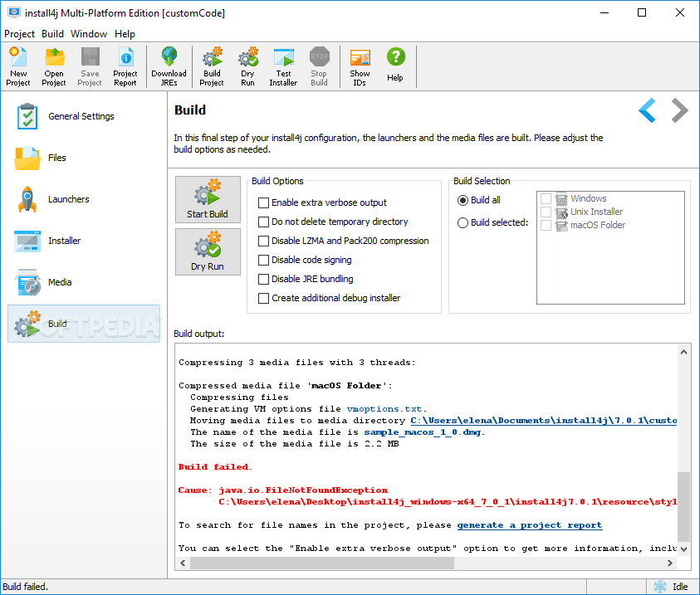The width and height of the screenshot is (700, 595).
Task: Click the build output scroll down arrow
Action: (683, 549)
